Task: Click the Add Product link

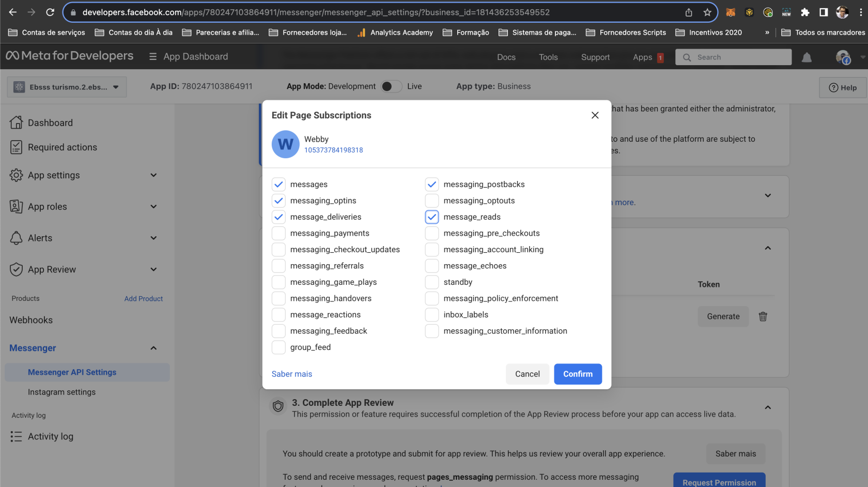Action: point(143,299)
